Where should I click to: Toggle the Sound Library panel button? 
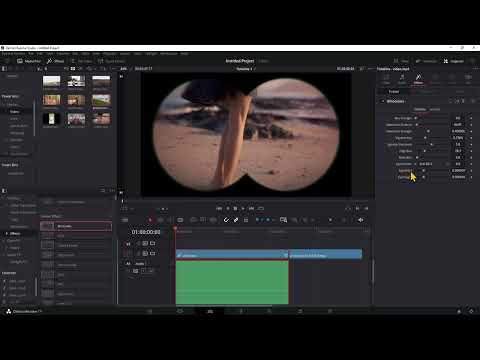(111, 61)
